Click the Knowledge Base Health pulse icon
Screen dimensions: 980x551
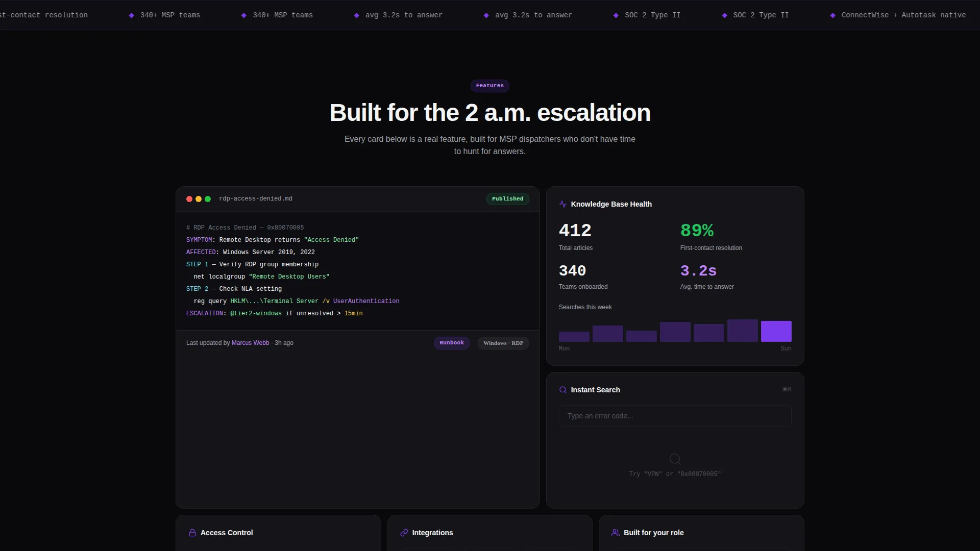[563, 204]
